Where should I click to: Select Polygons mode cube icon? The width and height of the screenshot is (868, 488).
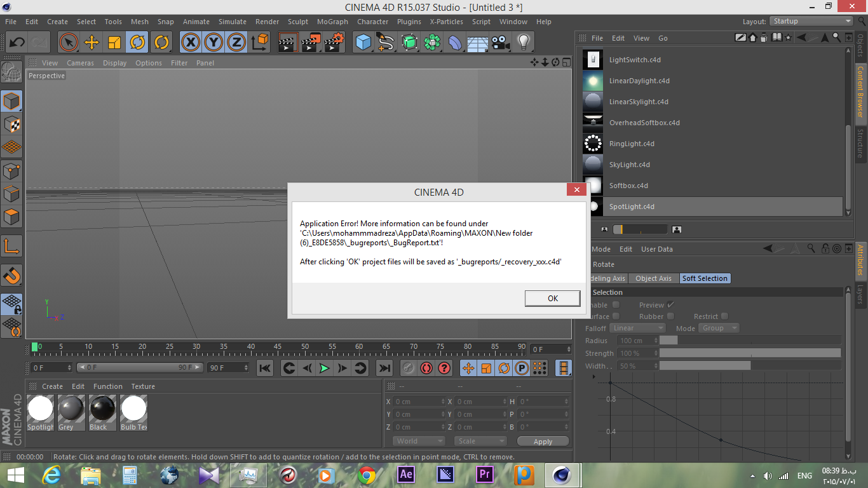click(x=11, y=217)
